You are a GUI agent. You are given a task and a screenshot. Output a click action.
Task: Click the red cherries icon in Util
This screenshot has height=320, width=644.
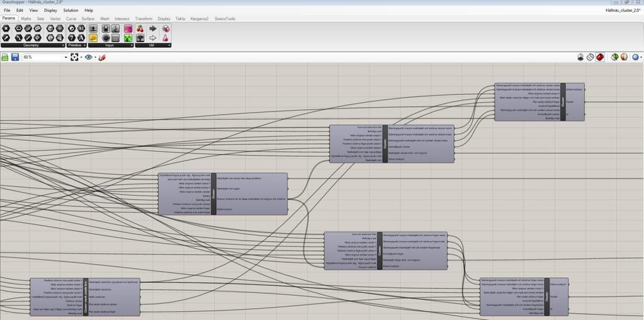tap(140, 29)
